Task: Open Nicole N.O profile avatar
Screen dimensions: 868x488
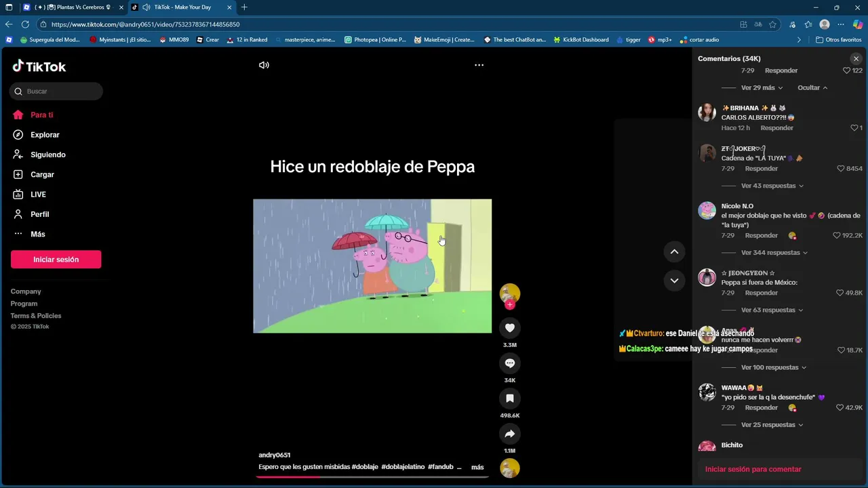Action: (x=707, y=210)
